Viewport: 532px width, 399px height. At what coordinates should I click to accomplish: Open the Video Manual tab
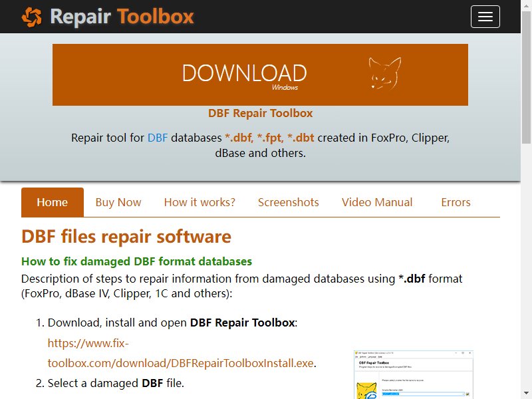[377, 202]
